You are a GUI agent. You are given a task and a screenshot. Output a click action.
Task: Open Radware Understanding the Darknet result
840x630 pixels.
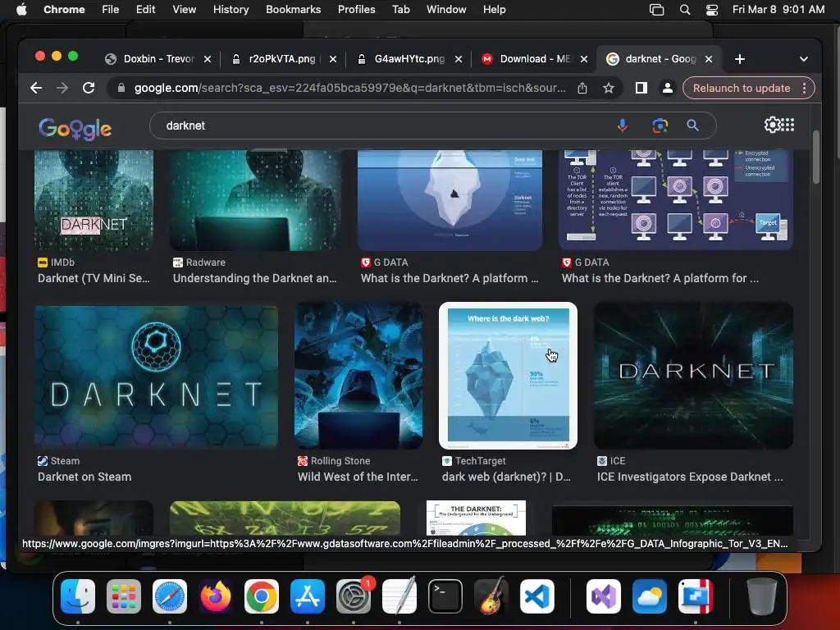click(255, 278)
